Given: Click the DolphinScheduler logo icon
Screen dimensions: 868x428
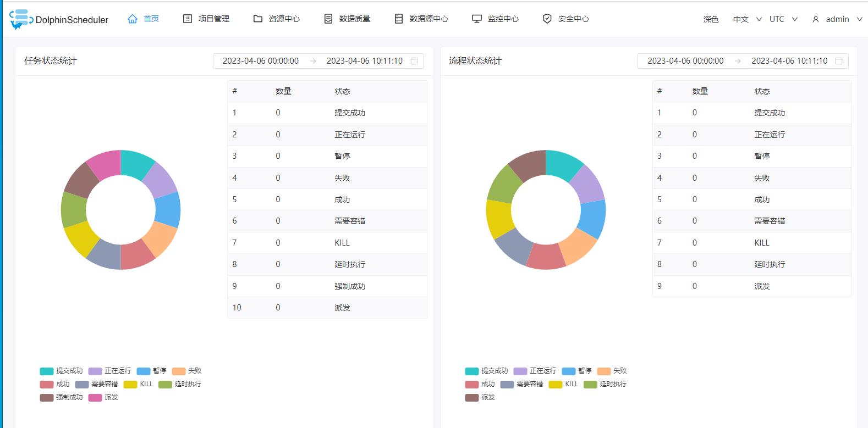Looking at the screenshot, I should (20, 19).
